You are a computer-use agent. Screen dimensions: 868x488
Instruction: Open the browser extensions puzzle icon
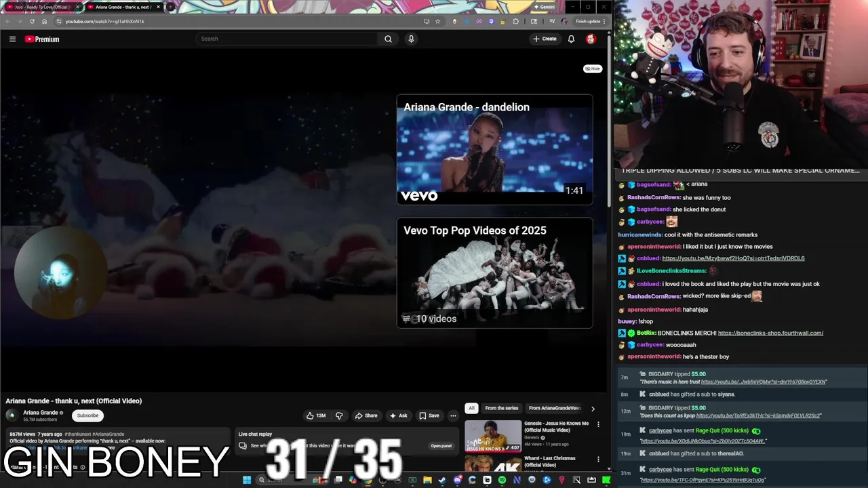(x=515, y=21)
